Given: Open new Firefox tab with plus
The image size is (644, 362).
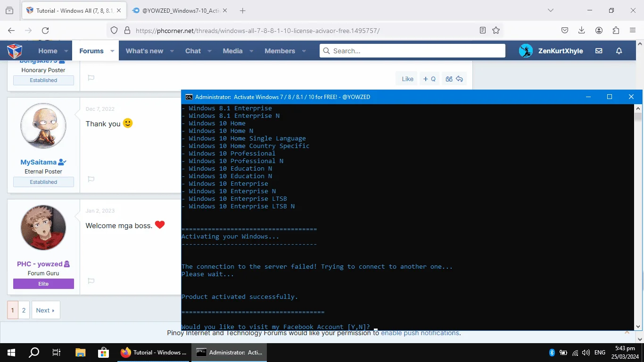Looking at the screenshot, I should point(243,10).
